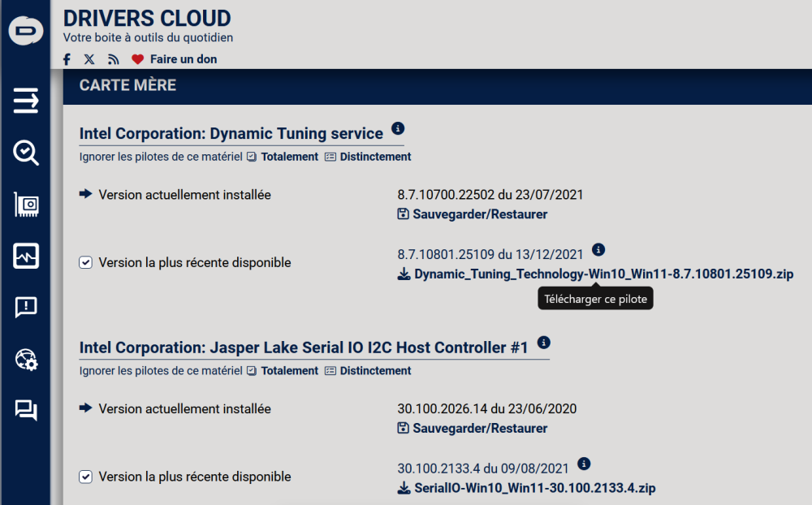Open the Facebook social icon
This screenshot has width=812, height=505.
[x=67, y=59]
